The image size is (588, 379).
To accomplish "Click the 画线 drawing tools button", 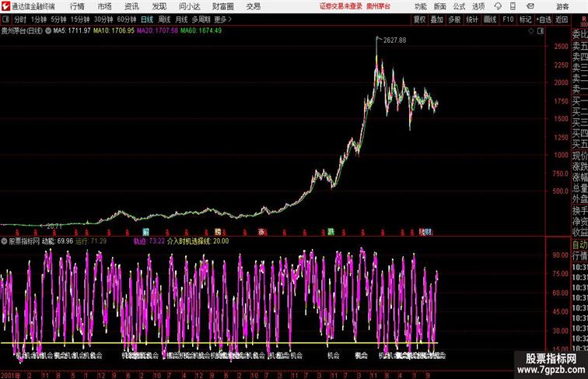I will [x=490, y=19].
